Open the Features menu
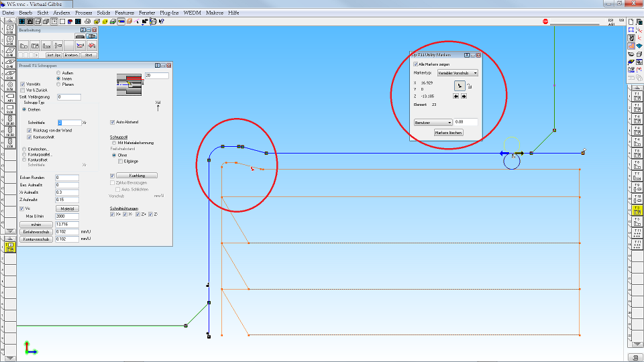This screenshot has width=644, height=362. pos(125,13)
